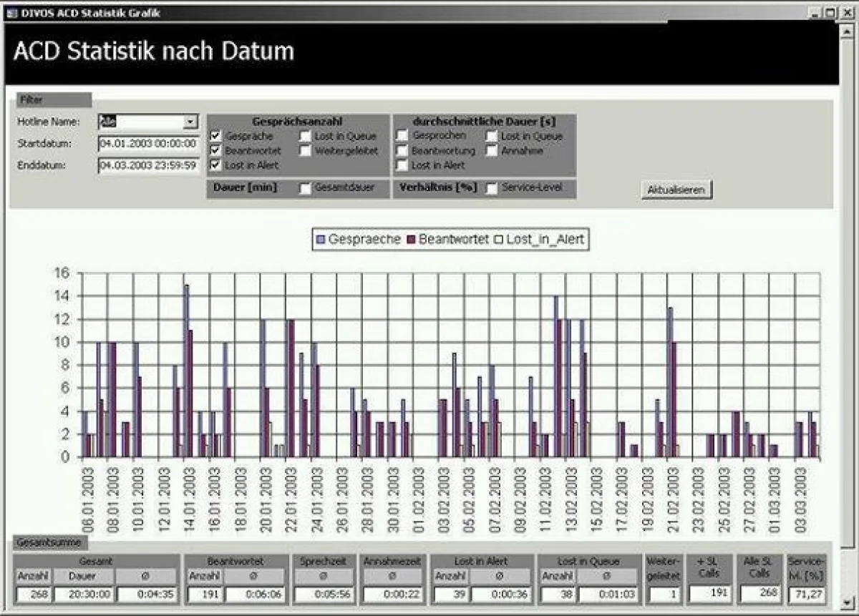Check the Weitergeleitet option

(x=305, y=150)
